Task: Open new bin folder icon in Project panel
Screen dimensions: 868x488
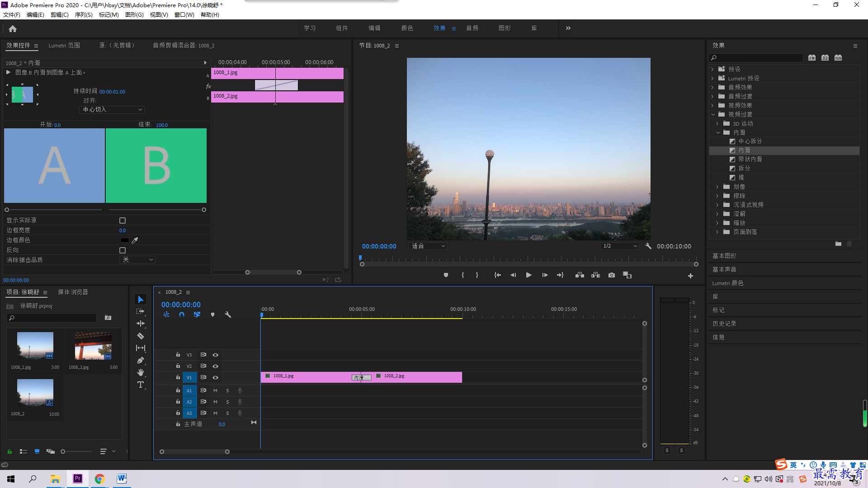Action: tap(108, 318)
